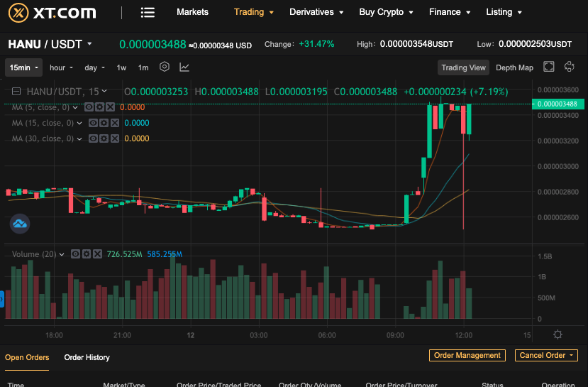Expand the MA 5 indicator chevron
588x387 pixels.
coord(75,107)
